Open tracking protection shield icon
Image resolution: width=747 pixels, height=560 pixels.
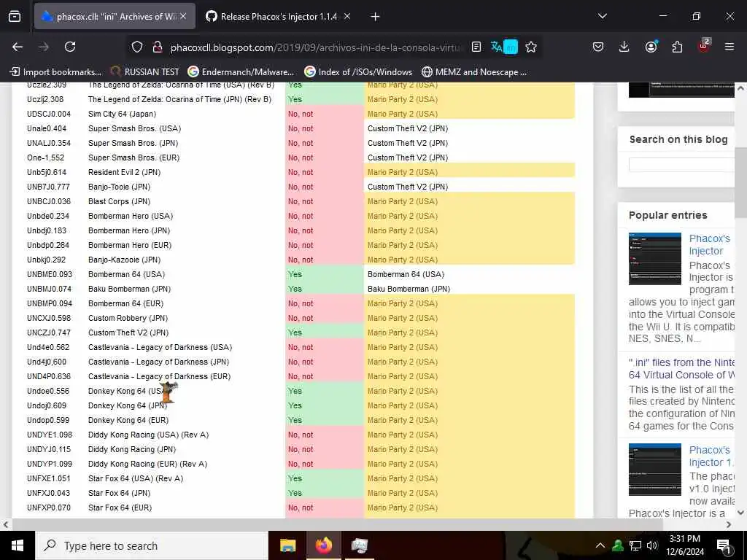(x=137, y=47)
